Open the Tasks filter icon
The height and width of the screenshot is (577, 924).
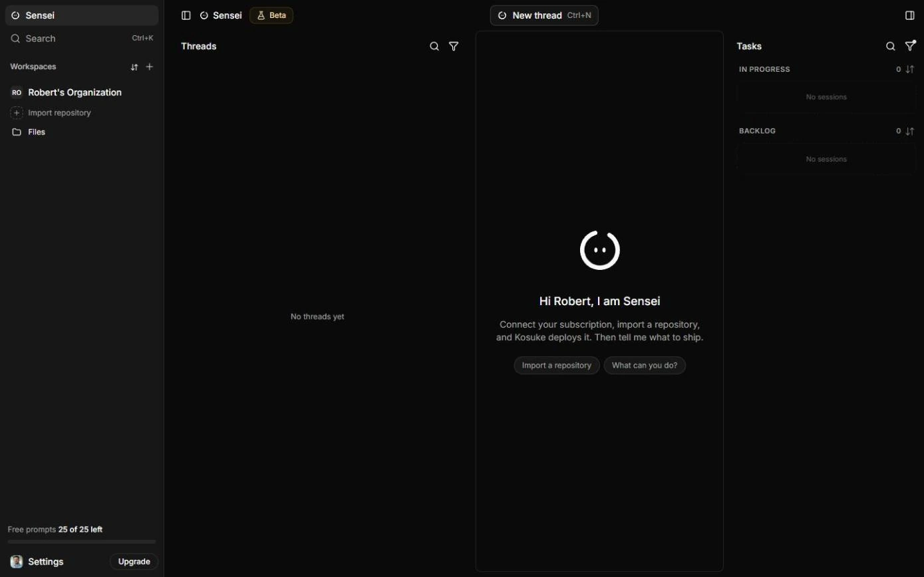pos(910,46)
